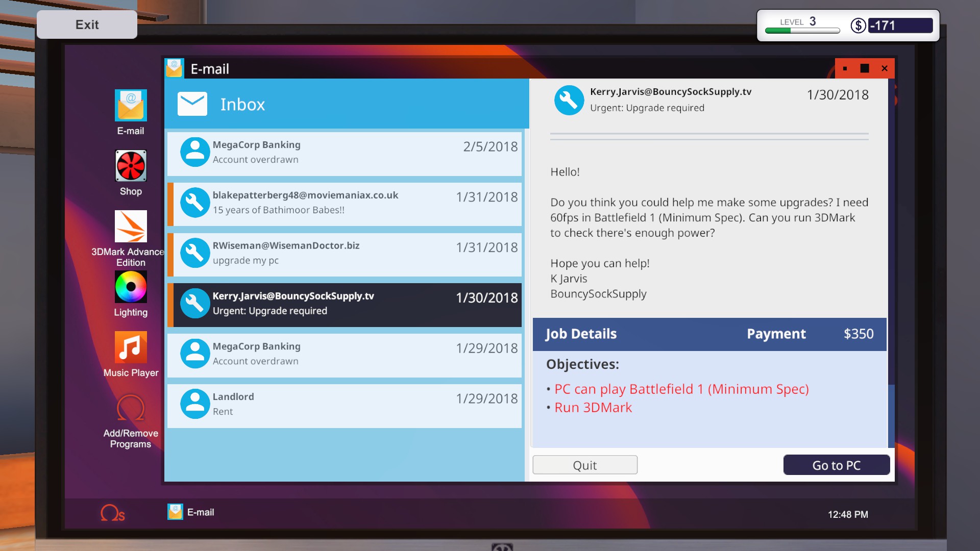Open RWiseman upgrade my pc email
The image size is (980, 551).
345,253
